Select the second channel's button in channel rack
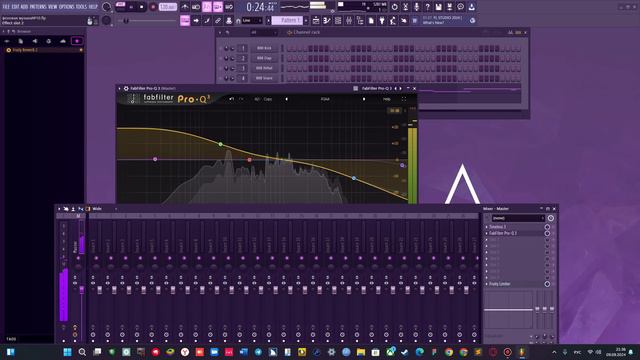Viewport: 640px width, 360px height. [264, 58]
